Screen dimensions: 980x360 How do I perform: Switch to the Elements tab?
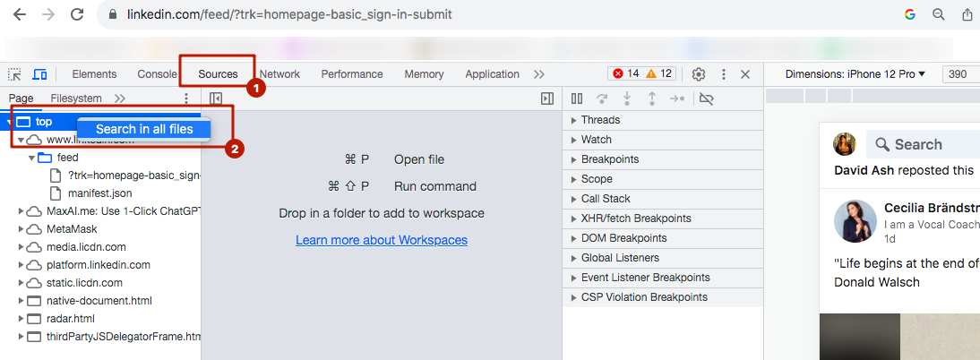click(94, 73)
